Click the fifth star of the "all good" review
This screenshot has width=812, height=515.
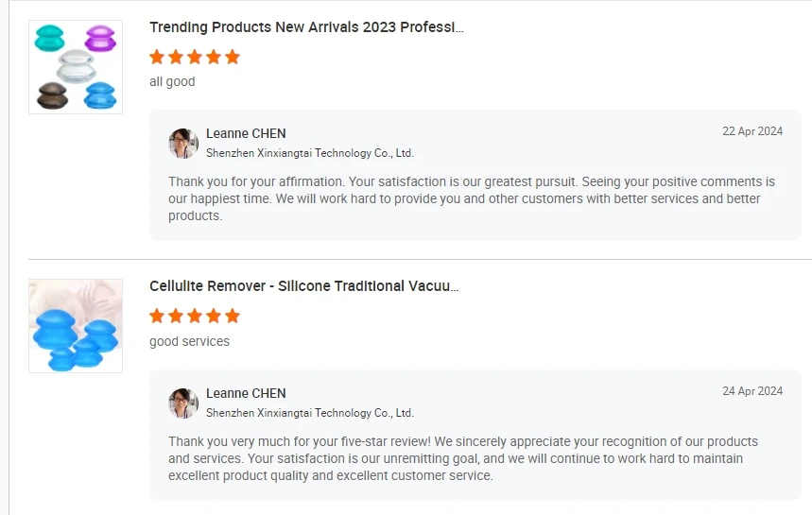(233, 57)
